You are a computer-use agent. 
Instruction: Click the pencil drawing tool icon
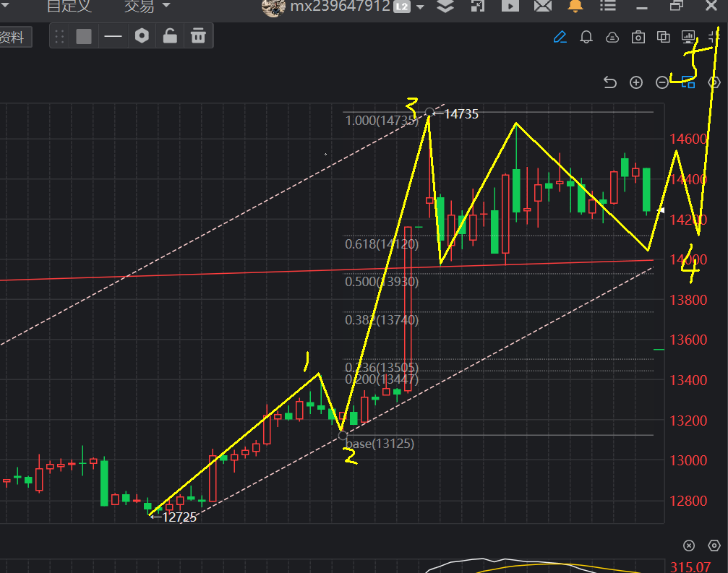(560, 37)
